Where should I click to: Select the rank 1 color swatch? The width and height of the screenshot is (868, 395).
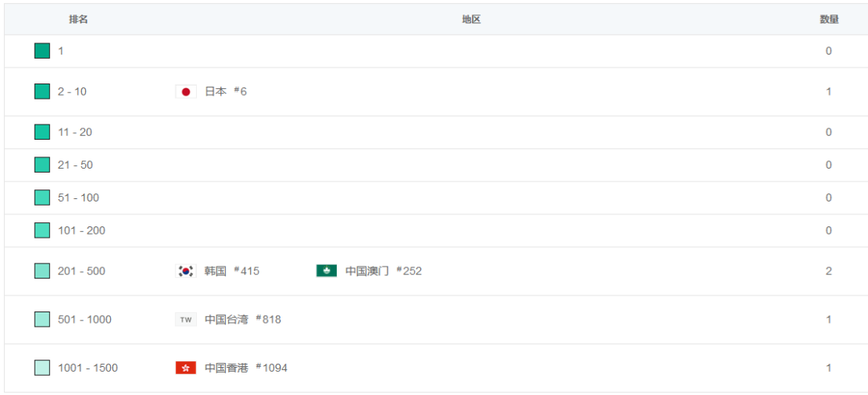[42, 51]
